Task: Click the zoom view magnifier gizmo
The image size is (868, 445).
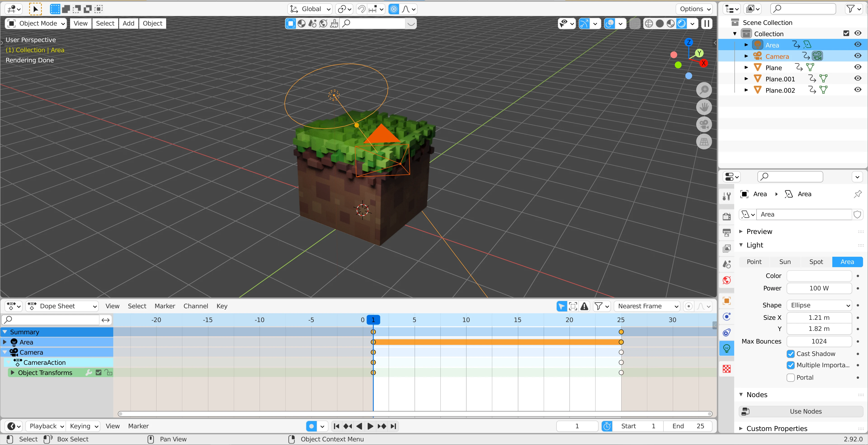Action: coord(704,90)
